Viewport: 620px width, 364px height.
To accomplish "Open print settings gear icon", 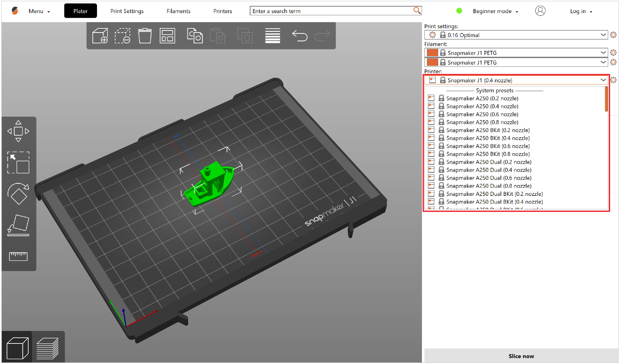I will (x=613, y=35).
